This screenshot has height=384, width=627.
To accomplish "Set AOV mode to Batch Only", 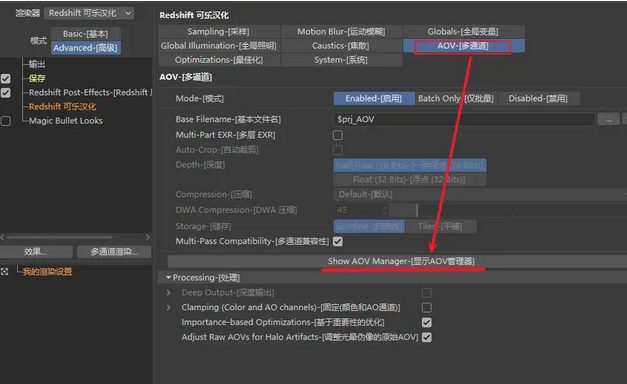I will click(x=456, y=98).
